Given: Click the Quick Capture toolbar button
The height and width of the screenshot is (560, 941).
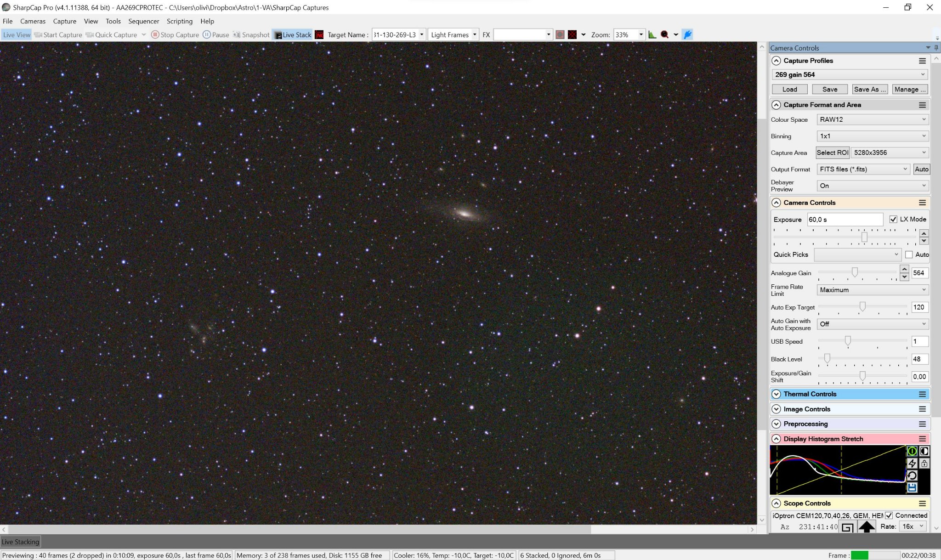Looking at the screenshot, I should click(112, 35).
